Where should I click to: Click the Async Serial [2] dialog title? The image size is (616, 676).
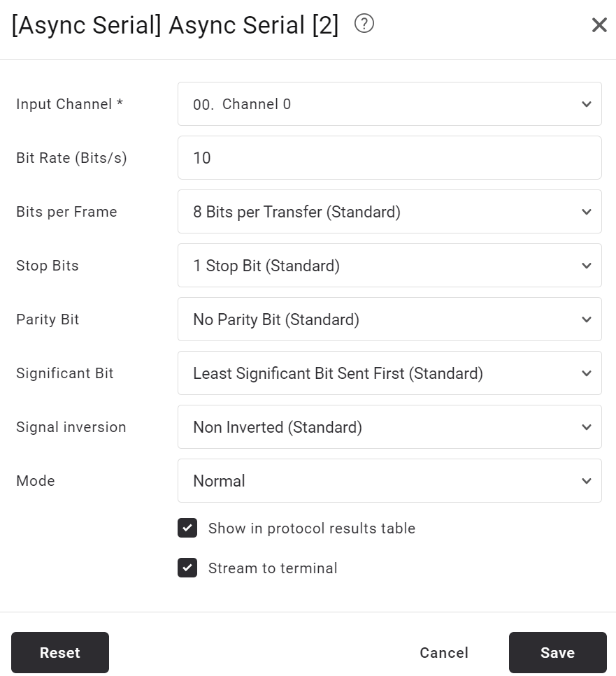[175, 25]
